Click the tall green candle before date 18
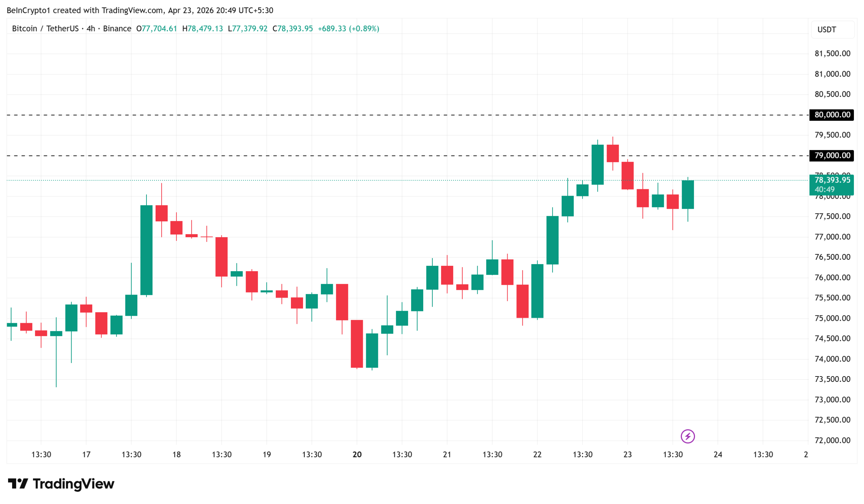864x504 pixels. coord(146,250)
